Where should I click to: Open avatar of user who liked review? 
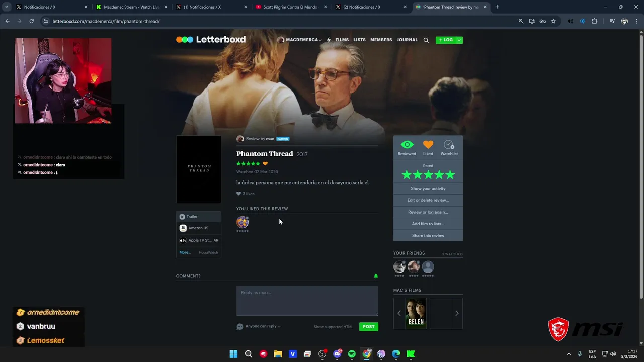(x=243, y=222)
